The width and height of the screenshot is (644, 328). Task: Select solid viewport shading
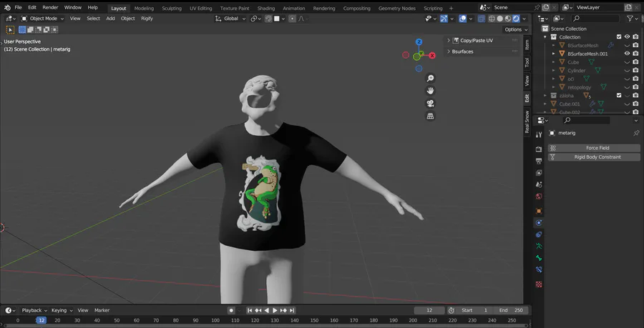click(500, 19)
